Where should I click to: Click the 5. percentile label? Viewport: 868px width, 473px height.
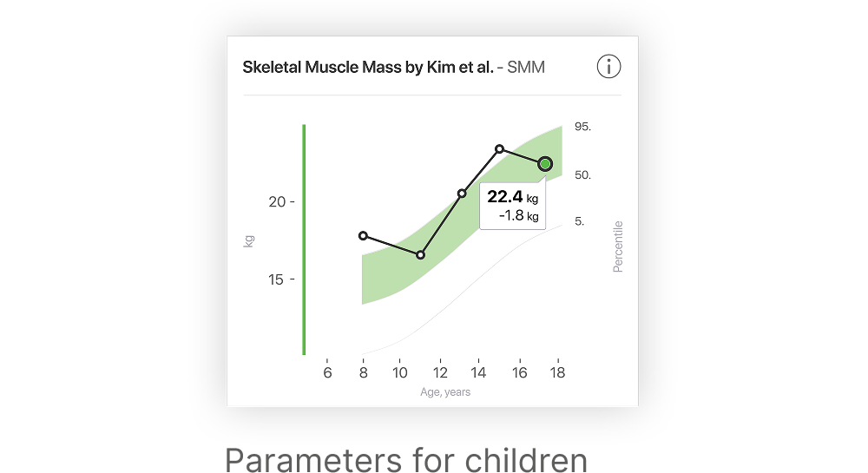[x=579, y=221]
